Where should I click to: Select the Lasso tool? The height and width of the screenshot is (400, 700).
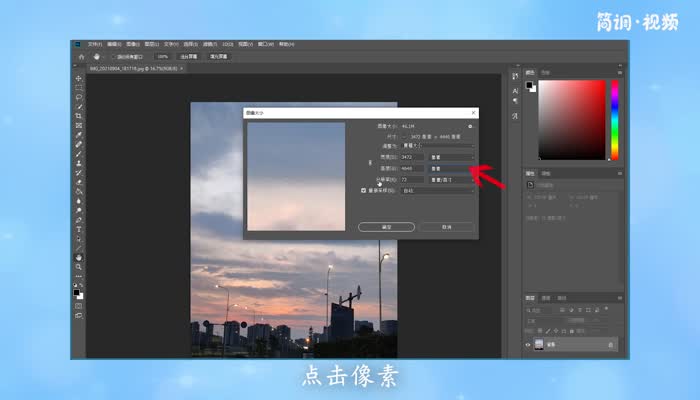(79, 97)
